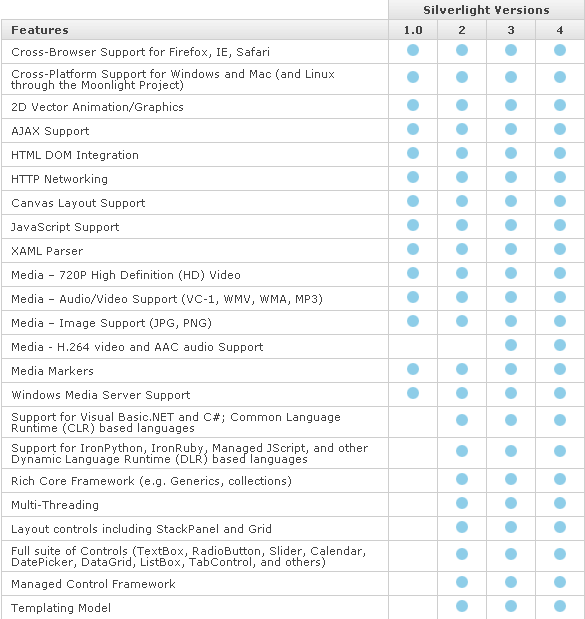Screen dimensions: 585x619
Task: Click the Cross-Browser Support feature text
Action: click(141, 52)
